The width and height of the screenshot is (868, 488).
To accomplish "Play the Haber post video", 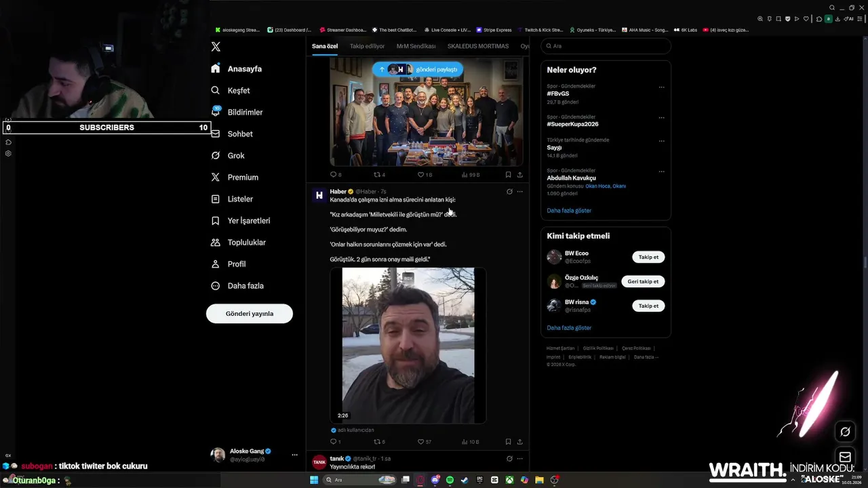I will click(x=408, y=346).
